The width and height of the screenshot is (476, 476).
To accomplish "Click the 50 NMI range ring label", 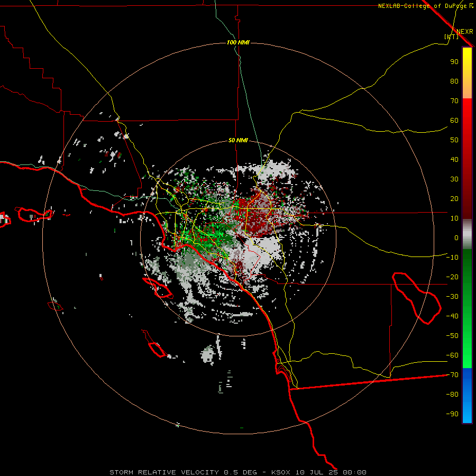I will tap(238, 140).
